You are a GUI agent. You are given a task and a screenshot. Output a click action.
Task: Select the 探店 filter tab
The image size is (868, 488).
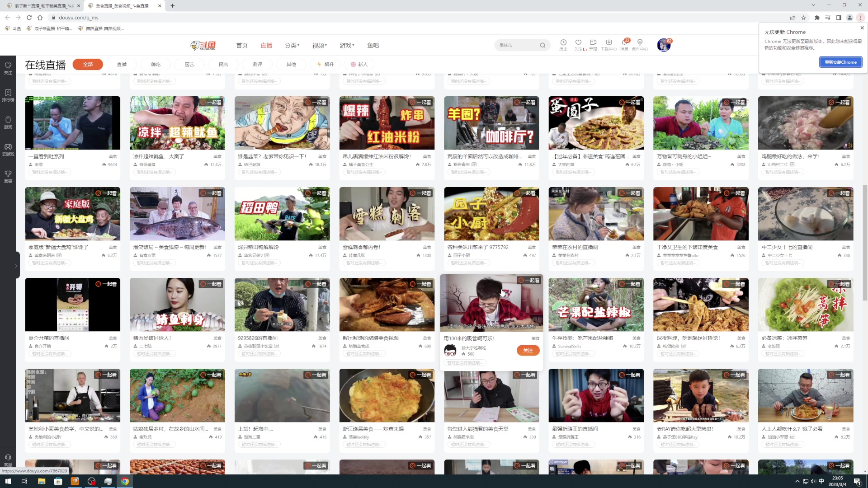click(223, 64)
